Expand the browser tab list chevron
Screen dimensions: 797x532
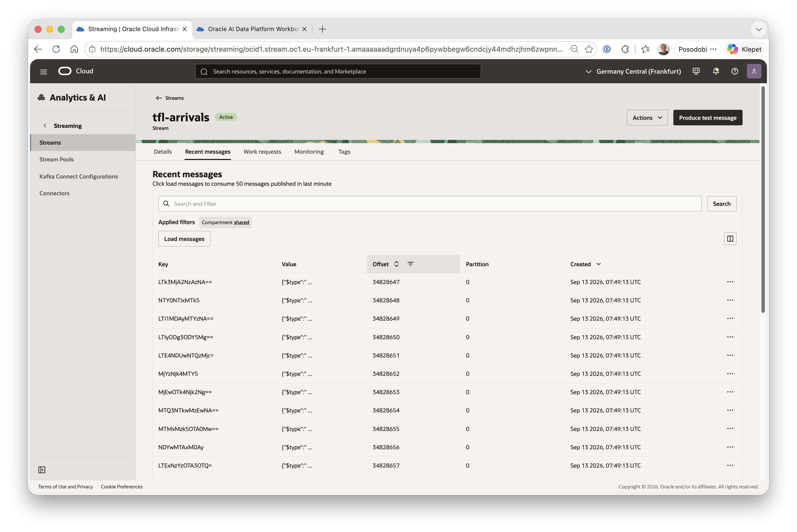tap(759, 29)
